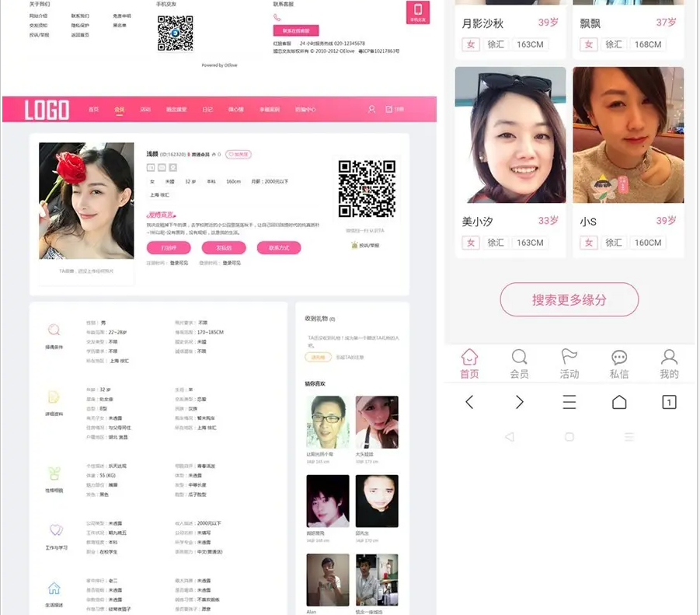Tap the browser home icon

click(x=619, y=402)
